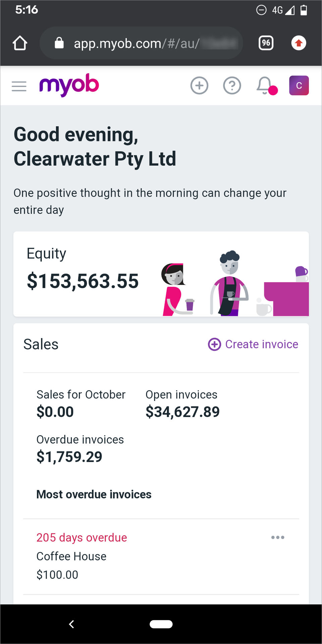Tap the padlock site security icon
The width and height of the screenshot is (322, 644).
coord(59,43)
